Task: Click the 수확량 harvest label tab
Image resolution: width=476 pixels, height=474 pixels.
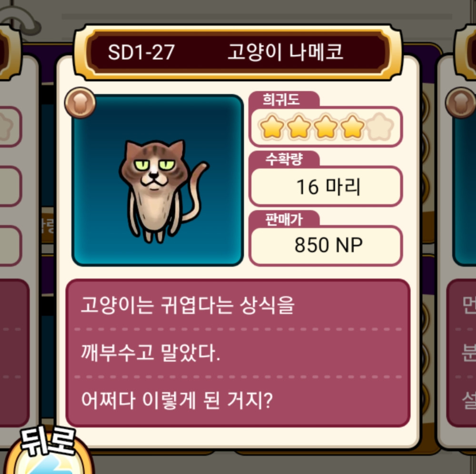Action: coord(284,159)
